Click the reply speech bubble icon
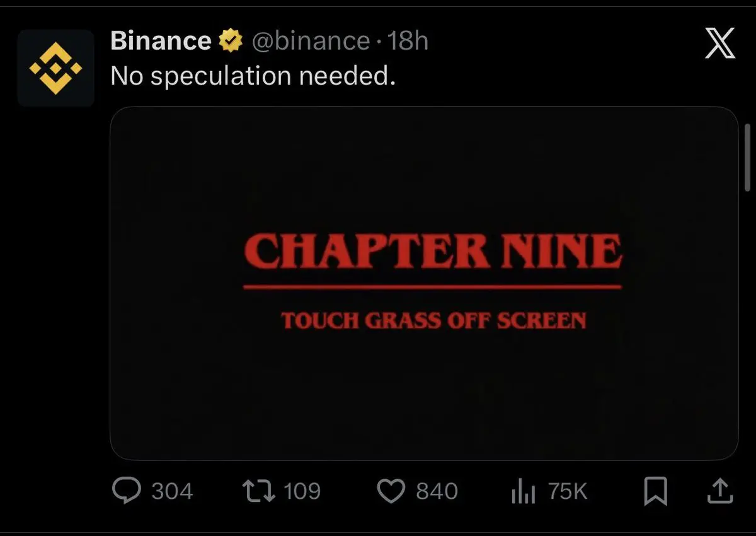 pyautogui.click(x=126, y=491)
